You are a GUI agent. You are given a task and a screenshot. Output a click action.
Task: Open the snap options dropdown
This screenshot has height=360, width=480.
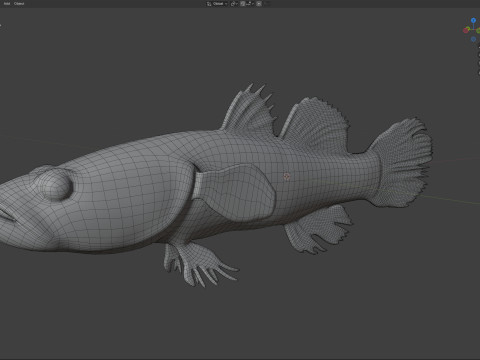pos(250,4)
